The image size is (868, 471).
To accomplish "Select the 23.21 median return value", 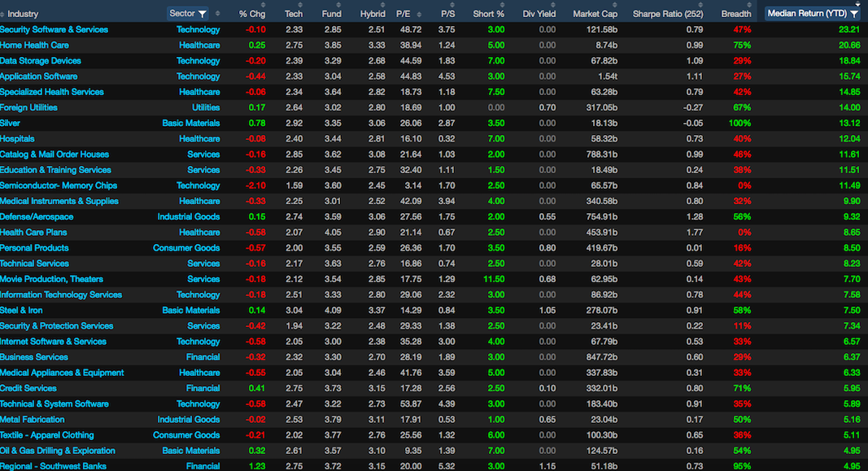I will click(x=850, y=30).
